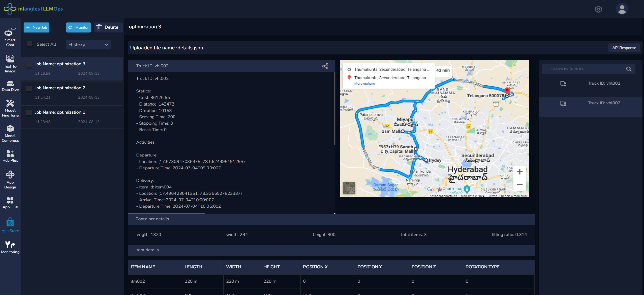
Task: Check the optimization 2 job checkbox
Action: [29, 88]
